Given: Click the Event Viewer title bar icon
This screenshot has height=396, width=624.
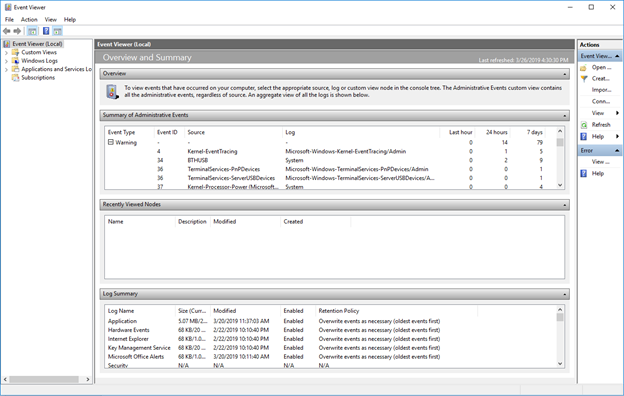Looking at the screenshot, I should click(x=8, y=7).
